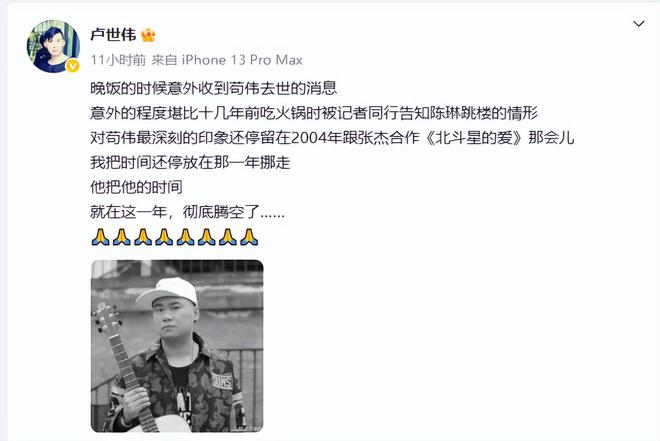Viewport: 660px width, 441px height.
Task: Click the sixth praying hands emoji
Action: point(206,237)
